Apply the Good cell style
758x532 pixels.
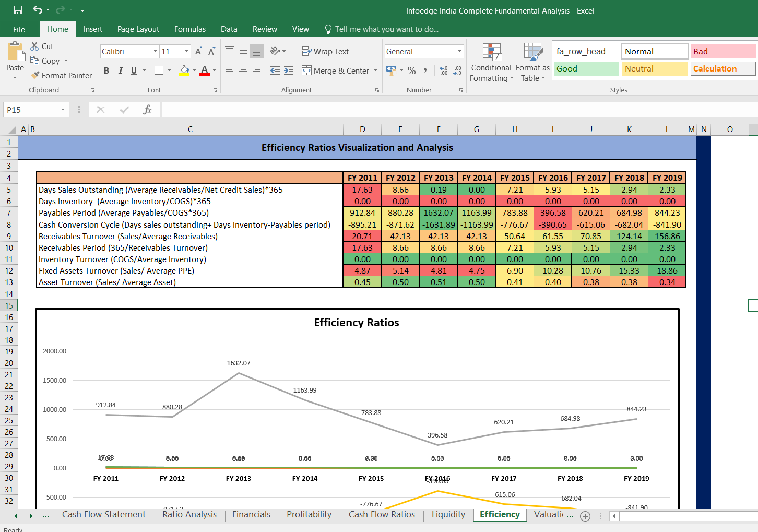(586, 68)
